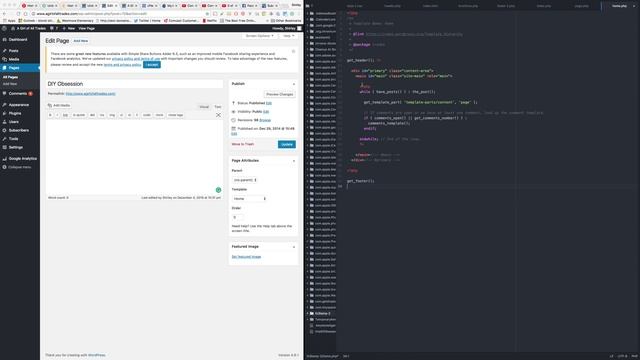Screen dimensions: 640x360
Task: Click the link quicktag button
Action: (65, 115)
